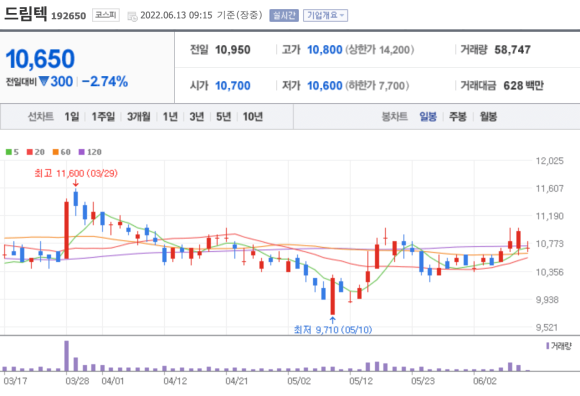The height and width of the screenshot is (396, 580).
Task: Click the 거래량 value 58,747
Action: pos(513,50)
